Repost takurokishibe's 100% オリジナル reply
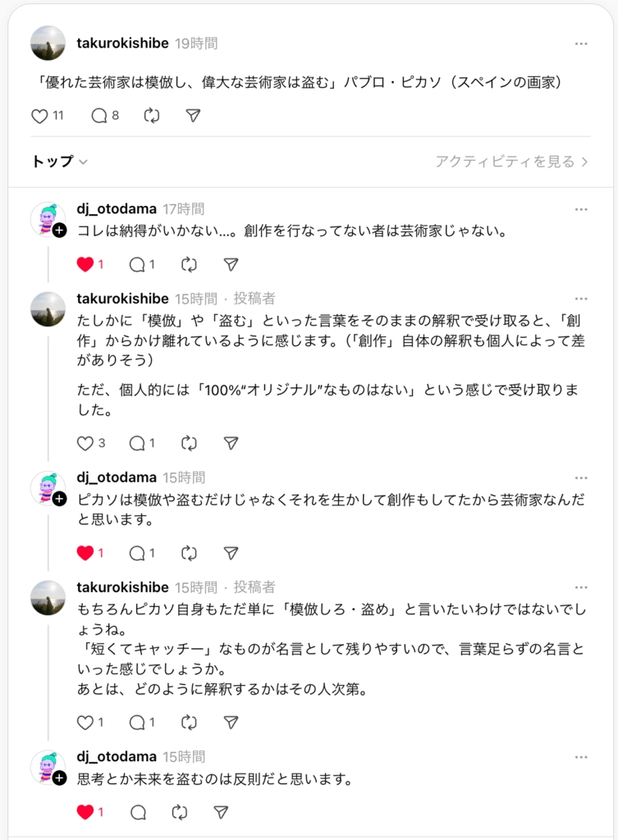 189,443
